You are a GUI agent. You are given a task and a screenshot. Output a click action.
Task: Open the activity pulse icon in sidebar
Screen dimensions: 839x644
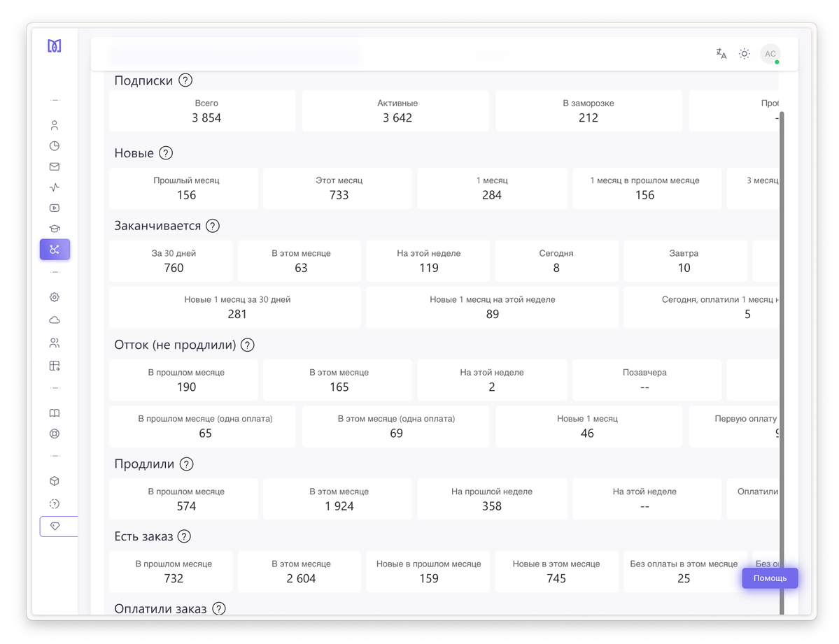pyautogui.click(x=55, y=187)
